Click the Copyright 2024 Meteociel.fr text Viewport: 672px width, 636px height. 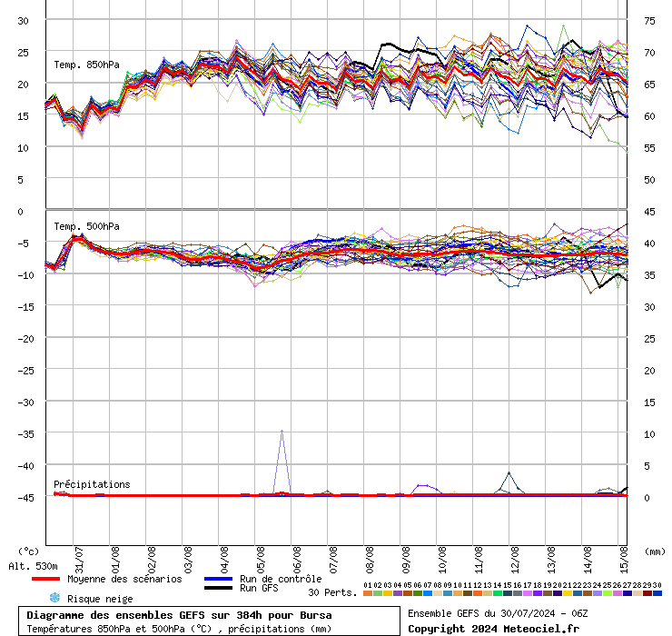tap(493, 629)
